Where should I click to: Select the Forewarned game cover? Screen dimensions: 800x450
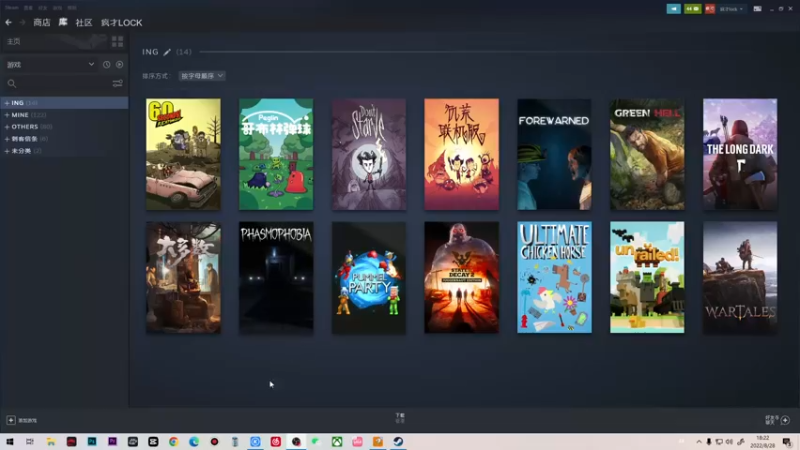pyautogui.click(x=555, y=154)
